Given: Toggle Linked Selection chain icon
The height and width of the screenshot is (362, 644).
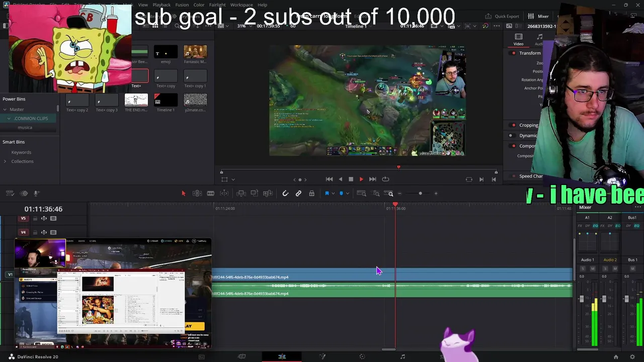Looking at the screenshot, I should tap(298, 194).
